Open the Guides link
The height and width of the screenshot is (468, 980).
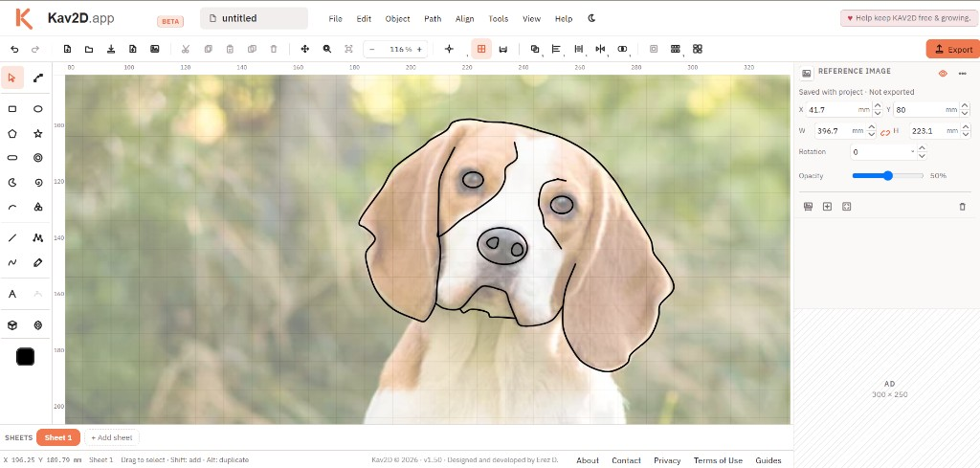(x=768, y=460)
